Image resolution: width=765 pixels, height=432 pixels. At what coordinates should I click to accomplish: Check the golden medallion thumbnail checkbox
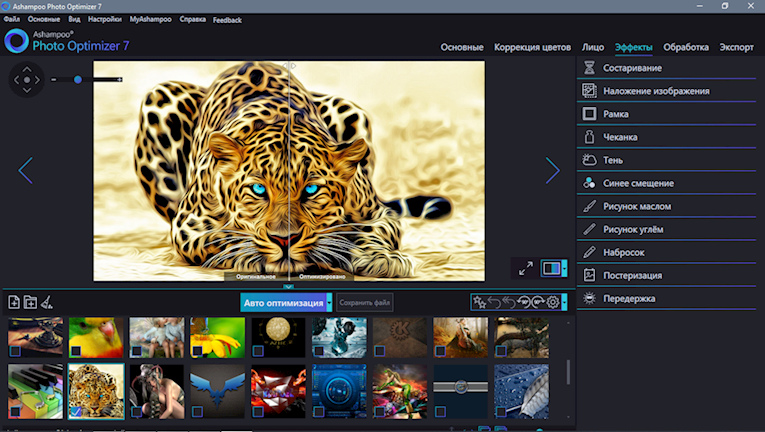pyautogui.click(x=258, y=350)
